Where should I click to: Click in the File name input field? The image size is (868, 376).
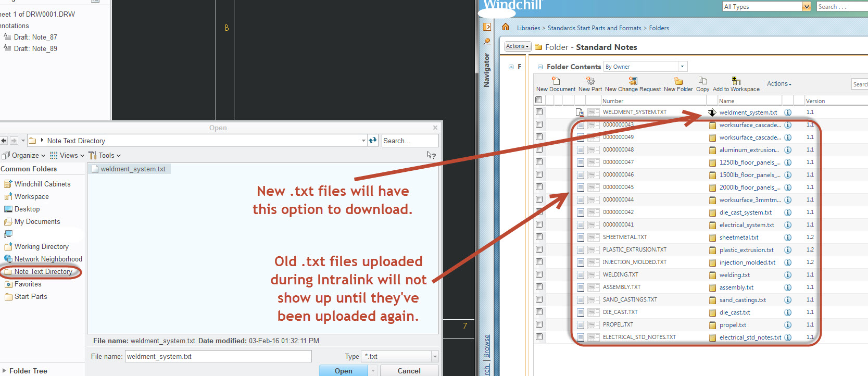[x=218, y=356]
